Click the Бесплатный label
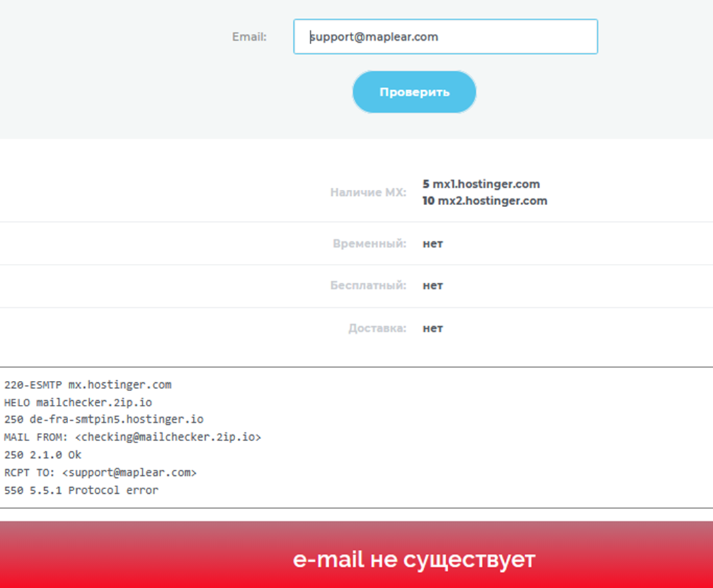The height and width of the screenshot is (588, 713). (368, 285)
